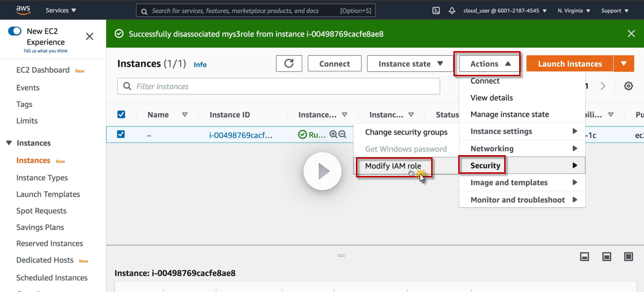644x292 pixels.
Task: Zoom in on instance state filter icon
Action: (x=333, y=134)
